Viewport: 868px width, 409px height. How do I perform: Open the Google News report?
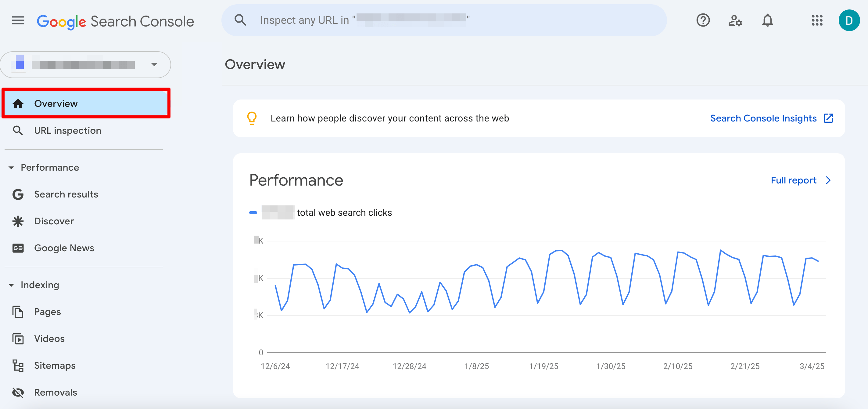click(64, 248)
